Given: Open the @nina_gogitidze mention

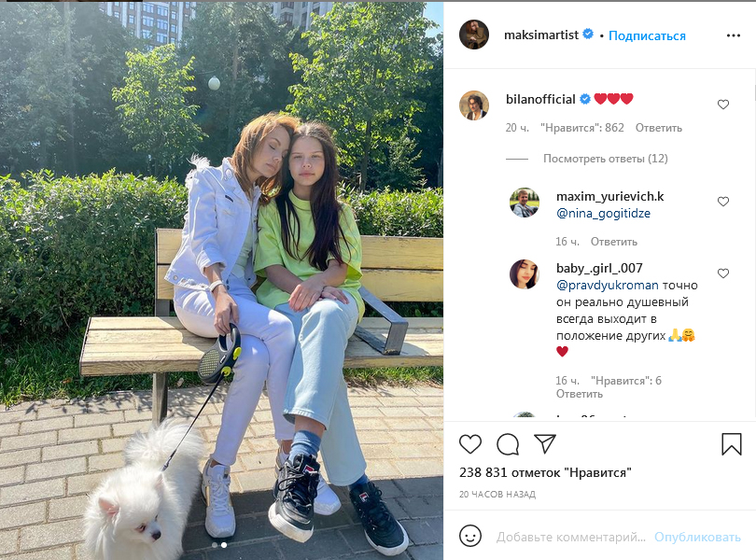Looking at the screenshot, I should 603,213.
